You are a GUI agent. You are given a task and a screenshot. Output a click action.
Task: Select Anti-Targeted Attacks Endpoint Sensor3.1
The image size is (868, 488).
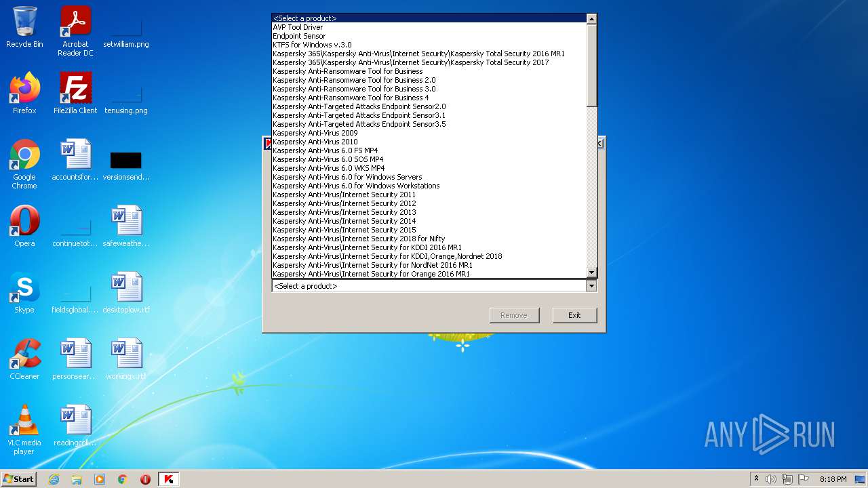click(429, 115)
